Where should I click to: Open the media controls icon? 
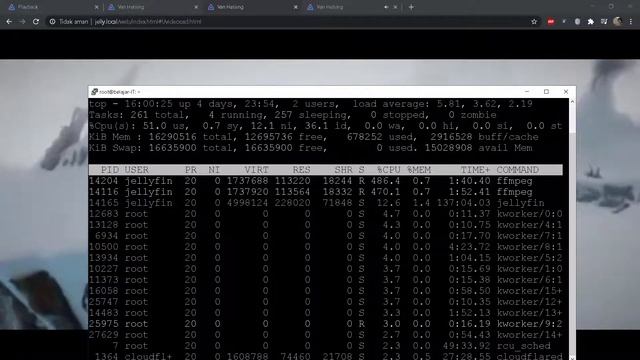coord(604,22)
